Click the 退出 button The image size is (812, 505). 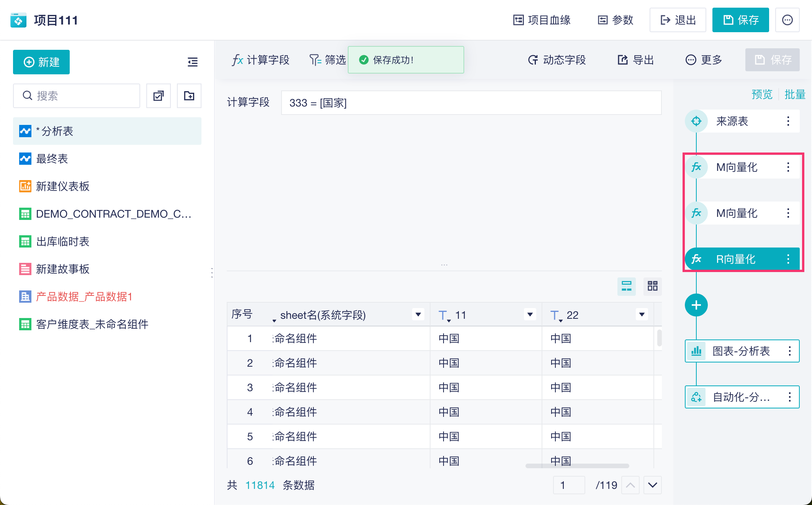pyautogui.click(x=678, y=20)
